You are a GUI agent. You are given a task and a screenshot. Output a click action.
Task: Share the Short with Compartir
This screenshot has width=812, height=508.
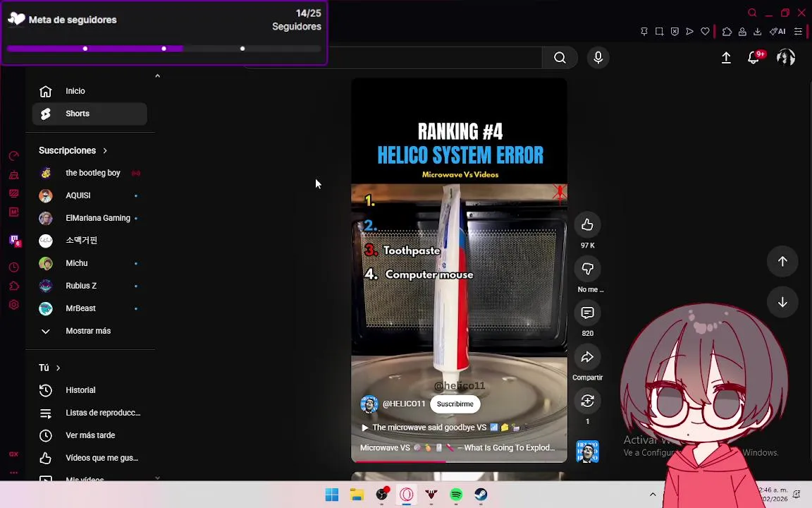point(587,356)
